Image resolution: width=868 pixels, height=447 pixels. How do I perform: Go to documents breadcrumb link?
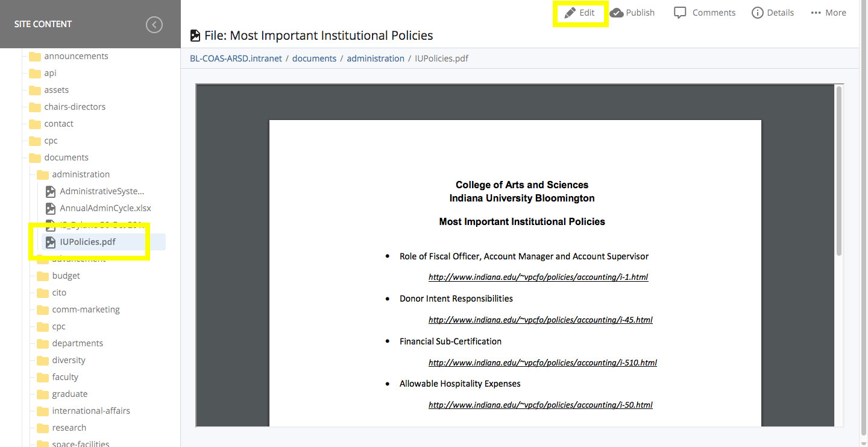314,59
